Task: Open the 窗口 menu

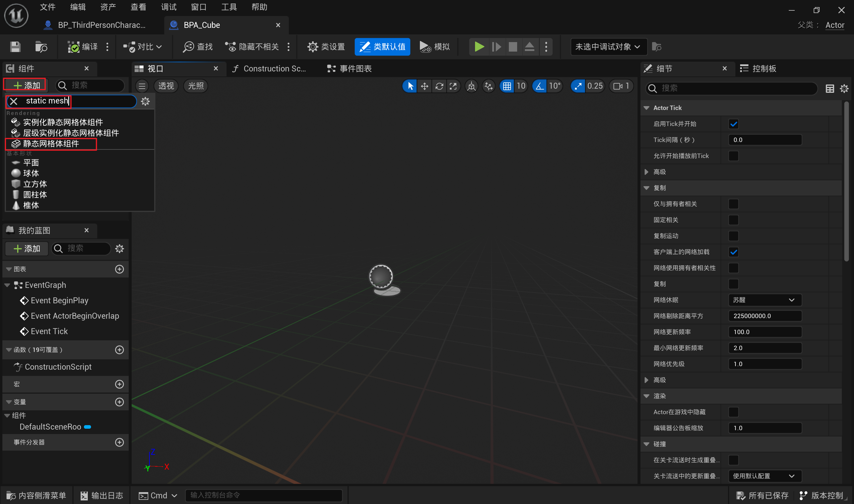Action: pos(198,7)
